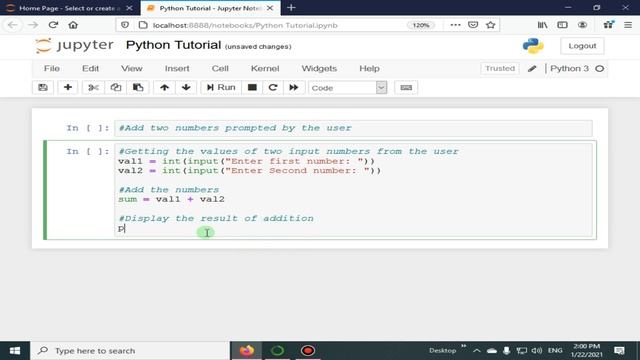
Task: Open Firefox hamburger application menu
Action: click(x=628, y=25)
